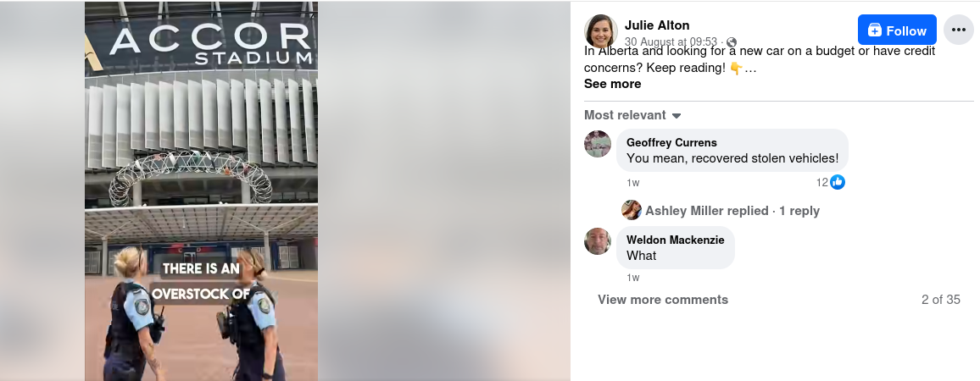Follow Julie Alton

coord(897,30)
